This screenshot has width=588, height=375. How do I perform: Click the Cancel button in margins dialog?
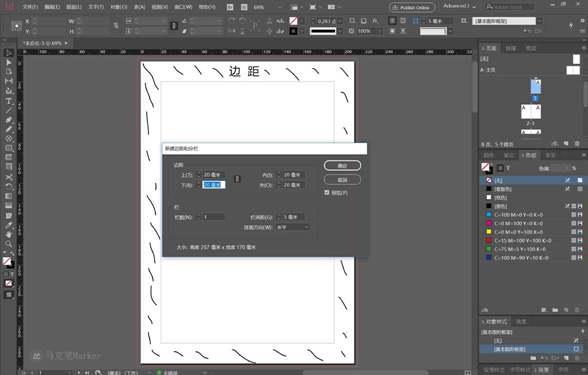pos(342,180)
